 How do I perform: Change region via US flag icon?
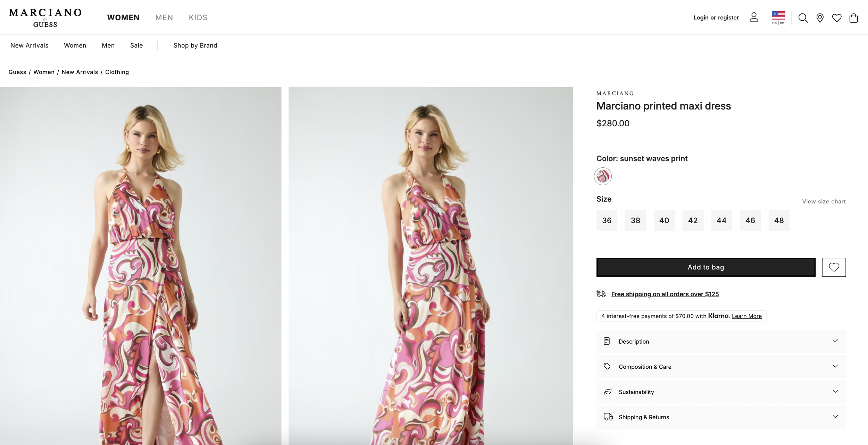point(778,18)
